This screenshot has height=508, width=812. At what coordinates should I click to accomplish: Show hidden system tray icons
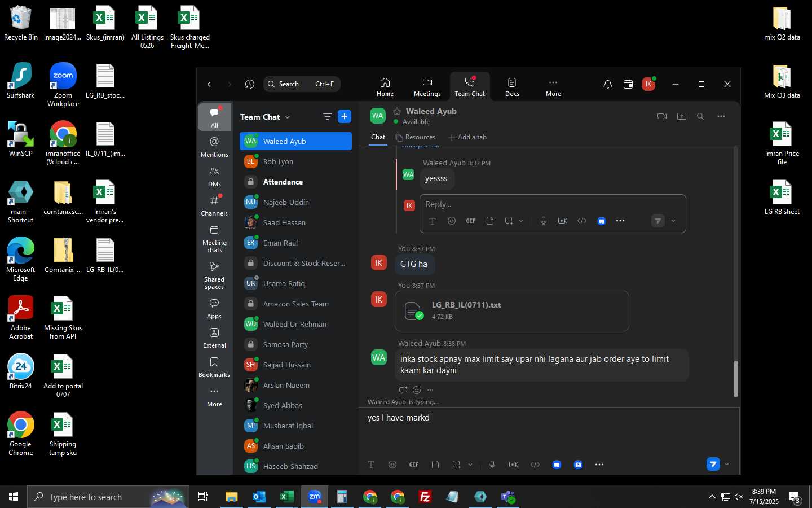[x=712, y=497]
